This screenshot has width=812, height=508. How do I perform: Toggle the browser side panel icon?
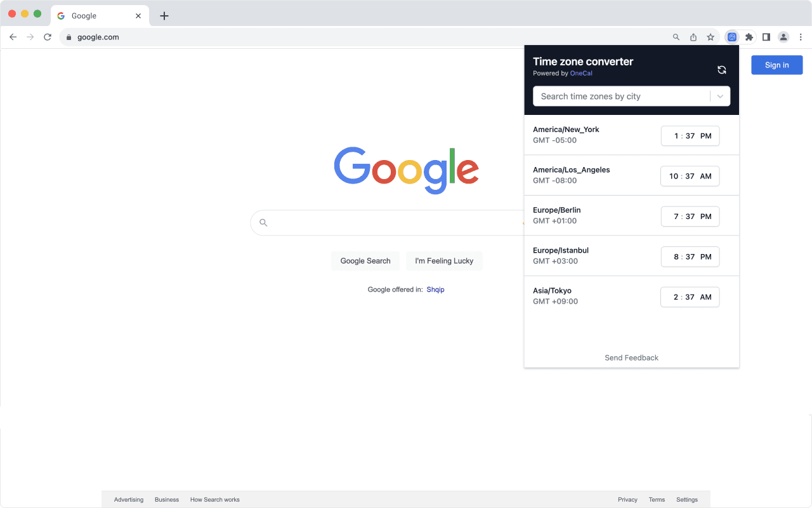(x=766, y=37)
